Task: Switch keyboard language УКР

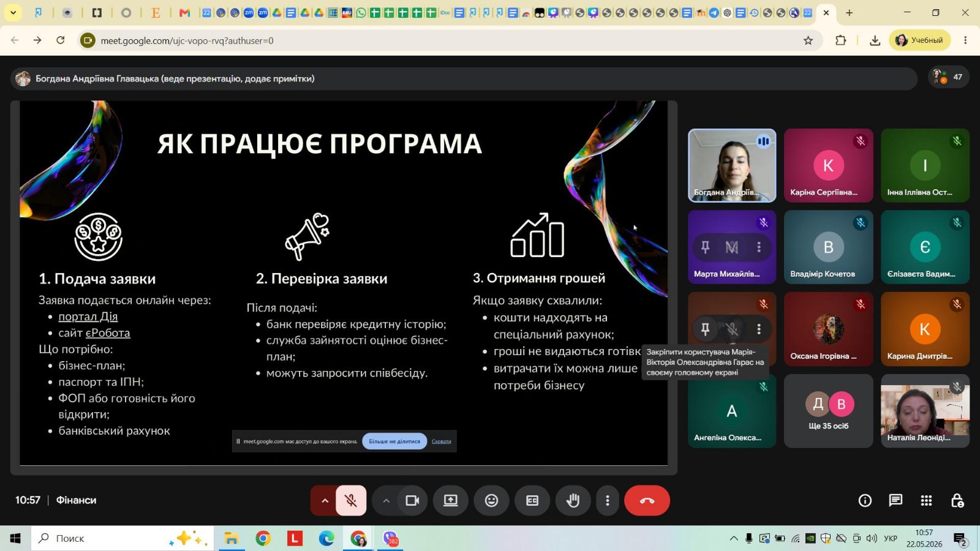Action: 891,538
